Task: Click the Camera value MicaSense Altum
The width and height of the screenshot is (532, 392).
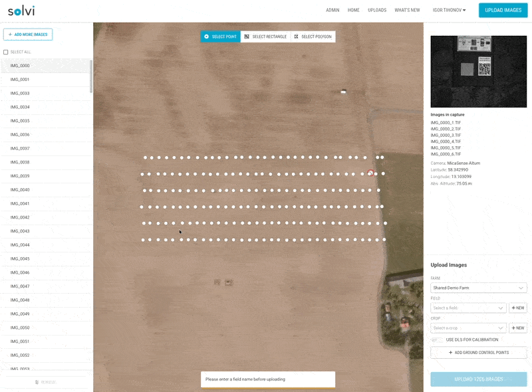Action: (x=464, y=163)
